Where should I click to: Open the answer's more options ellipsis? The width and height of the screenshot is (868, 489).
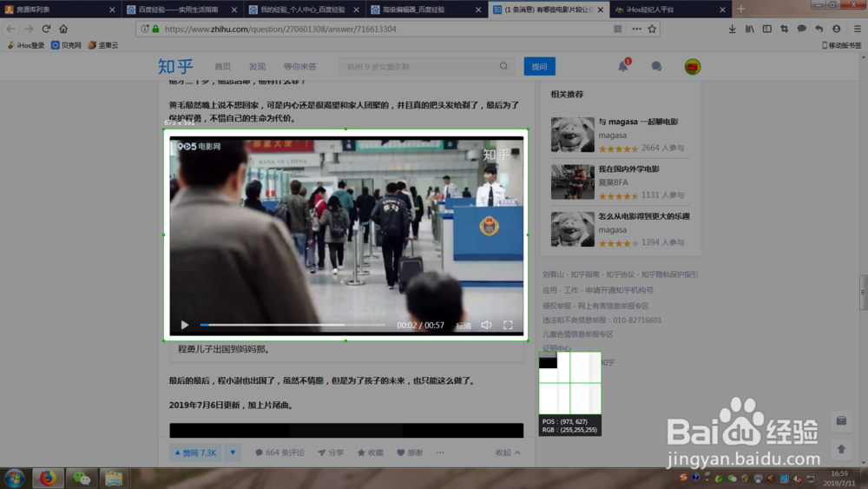click(x=440, y=453)
